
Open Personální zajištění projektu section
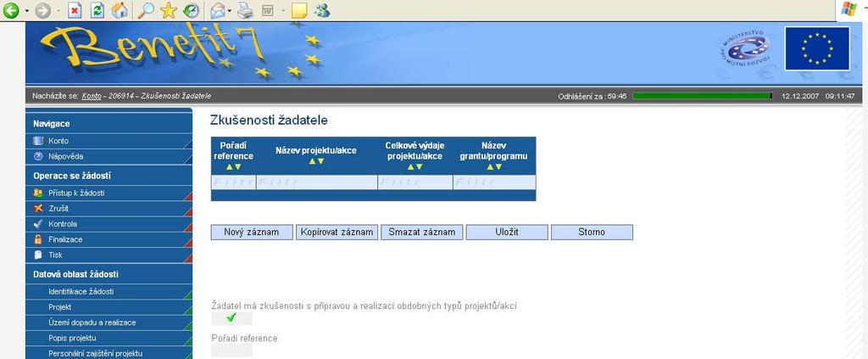(108, 353)
